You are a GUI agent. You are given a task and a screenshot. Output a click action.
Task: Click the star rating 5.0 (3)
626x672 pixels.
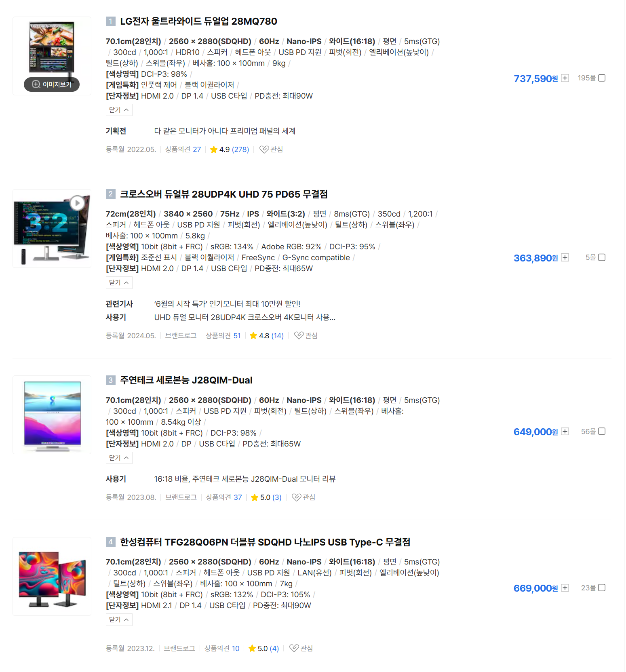266,497
